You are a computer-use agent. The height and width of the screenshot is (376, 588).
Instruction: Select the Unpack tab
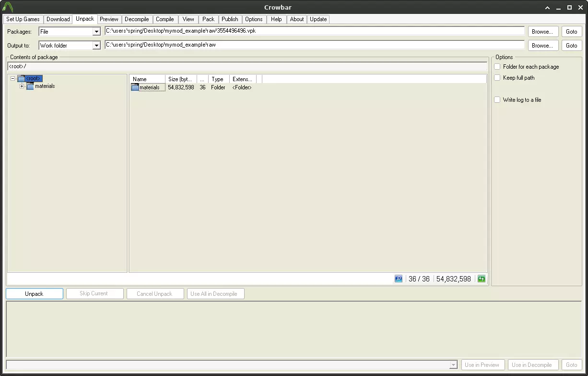pos(85,19)
